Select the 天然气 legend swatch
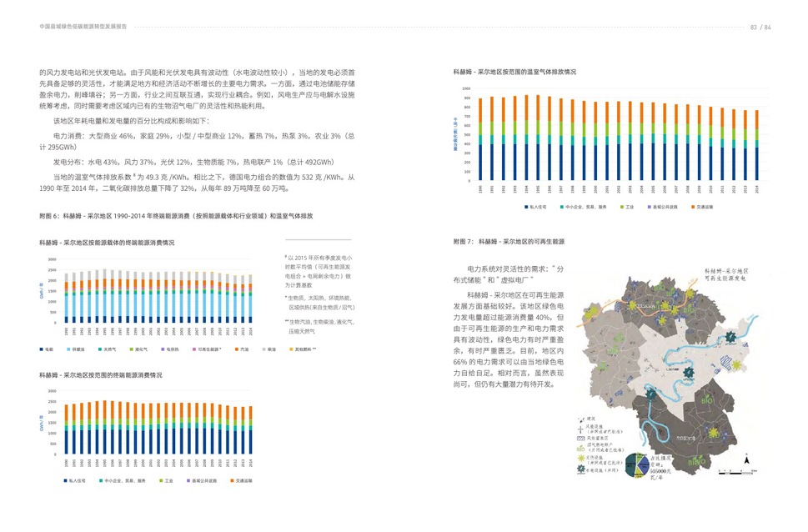The height and width of the screenshot is (532, 808). (x=99, y=349)
